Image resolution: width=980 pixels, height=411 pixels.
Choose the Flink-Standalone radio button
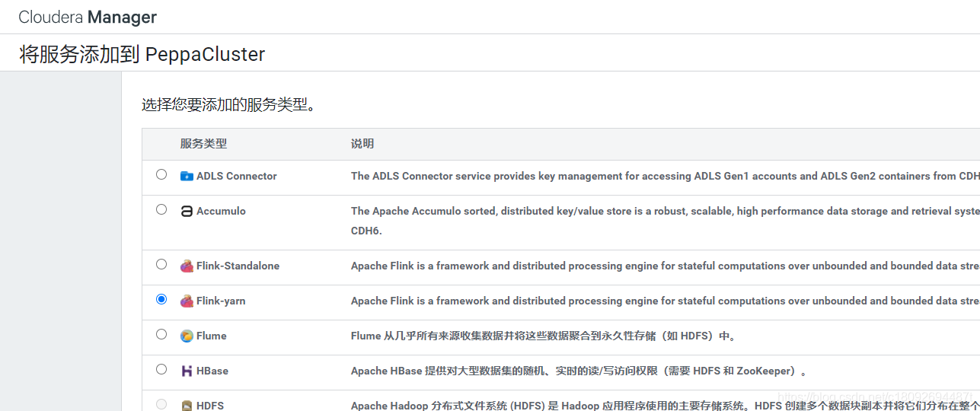[x=161, y=264]
